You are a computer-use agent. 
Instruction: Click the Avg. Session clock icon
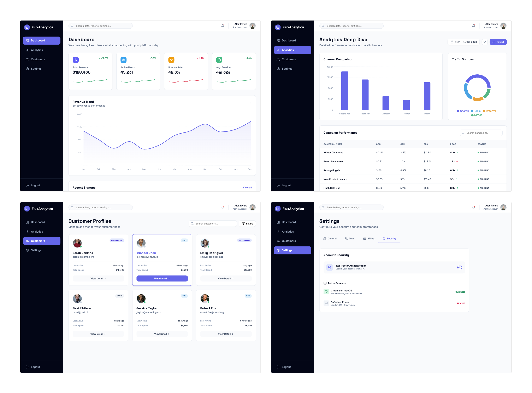(x=219, y=60)
